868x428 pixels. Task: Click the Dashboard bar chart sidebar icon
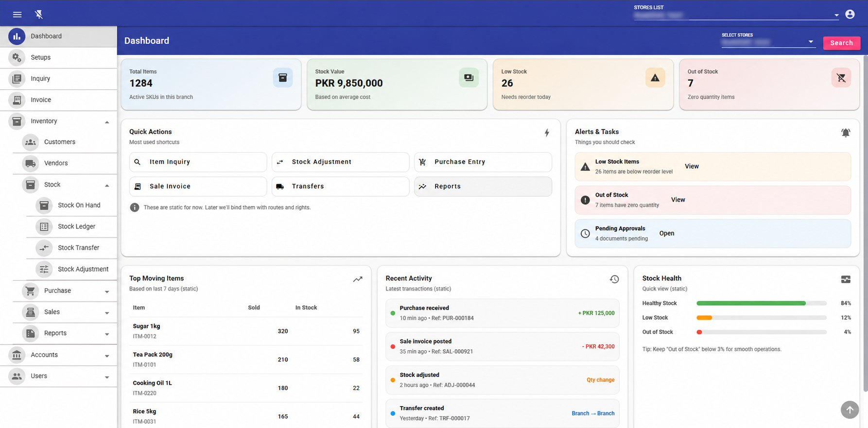click(17, 36)
